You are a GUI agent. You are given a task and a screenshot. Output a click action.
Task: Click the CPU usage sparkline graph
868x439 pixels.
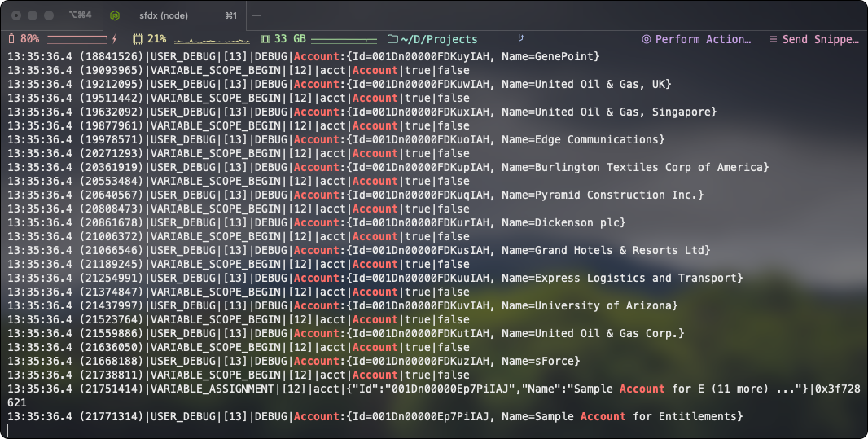click(x=212, y=40)
